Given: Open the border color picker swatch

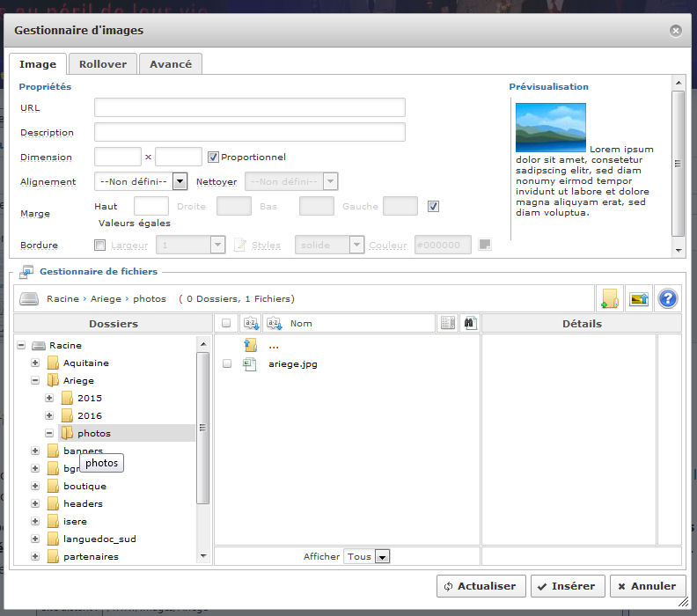Looking at the screenshot, I should pos(485,245).
